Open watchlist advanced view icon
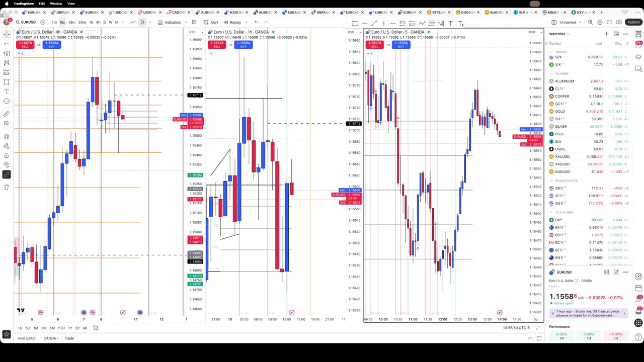This screenshot has height=362, width=644. 616,34
